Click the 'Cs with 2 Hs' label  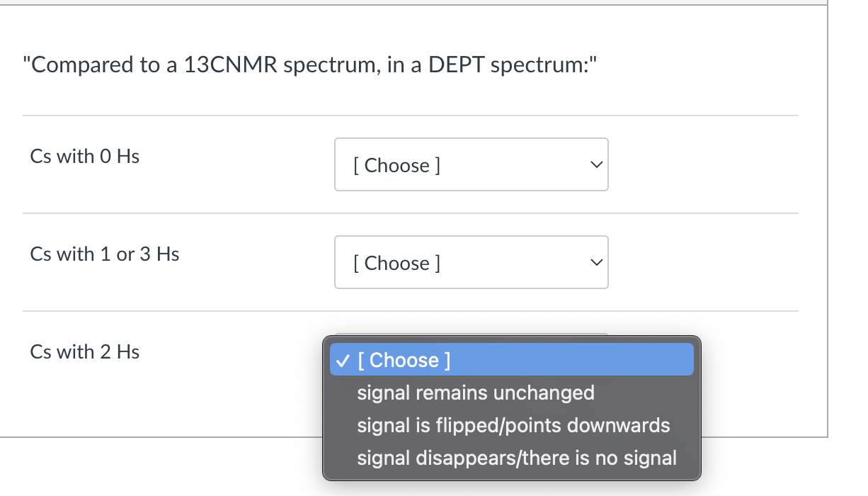[84, 351]
